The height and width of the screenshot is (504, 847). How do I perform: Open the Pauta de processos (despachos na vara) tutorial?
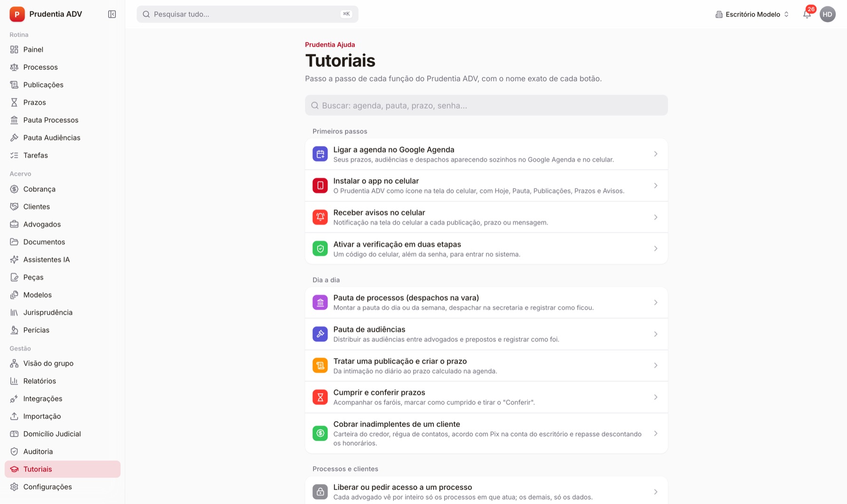point(486,303)
